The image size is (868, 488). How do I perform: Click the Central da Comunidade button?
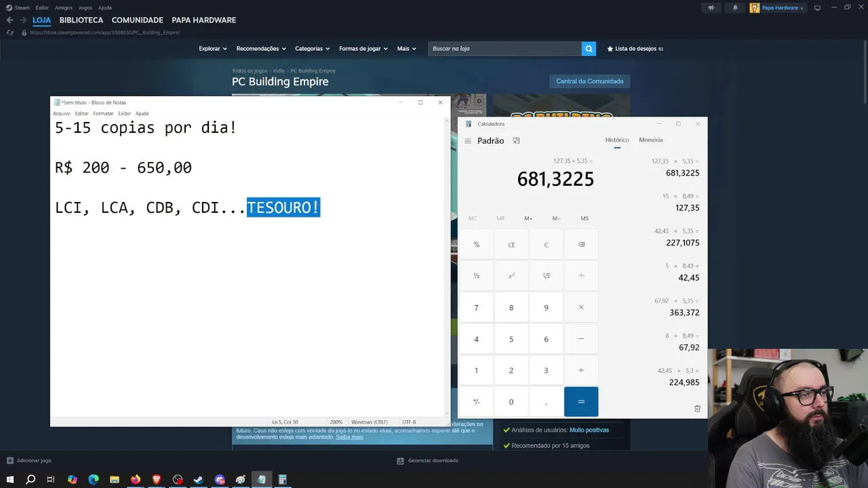click(x=590, y=81)
